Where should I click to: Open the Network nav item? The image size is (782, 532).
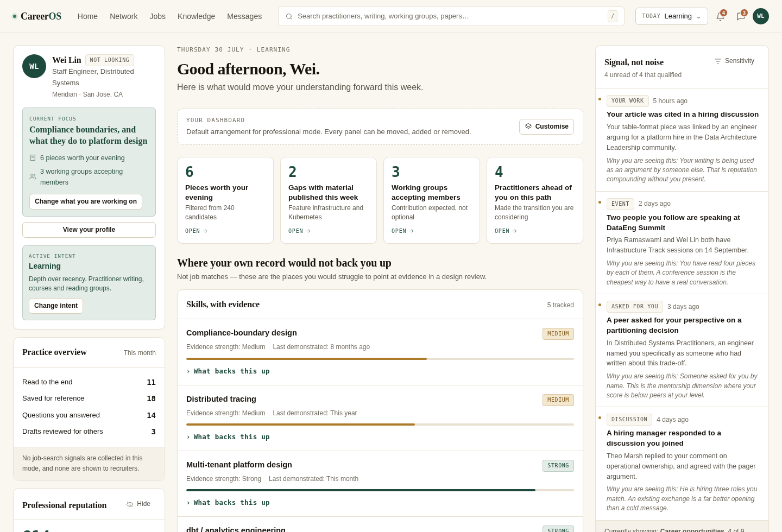click(124, 16)
